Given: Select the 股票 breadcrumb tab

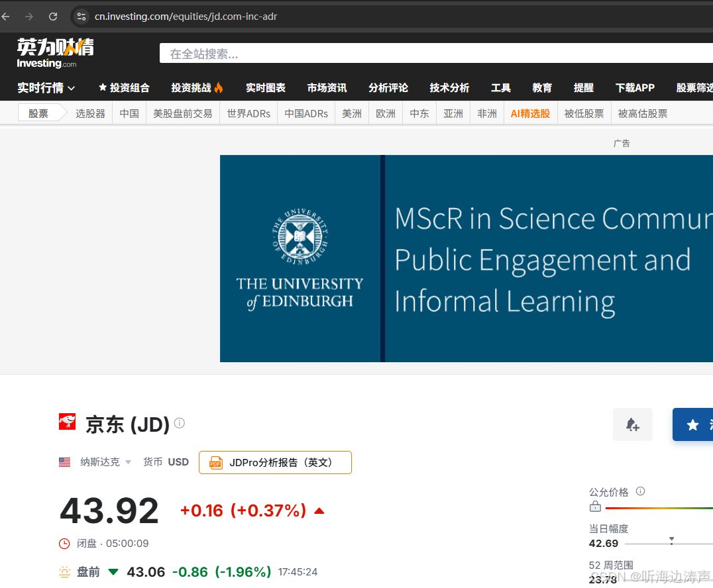Looking at the screenshot, I should (38, 114).
